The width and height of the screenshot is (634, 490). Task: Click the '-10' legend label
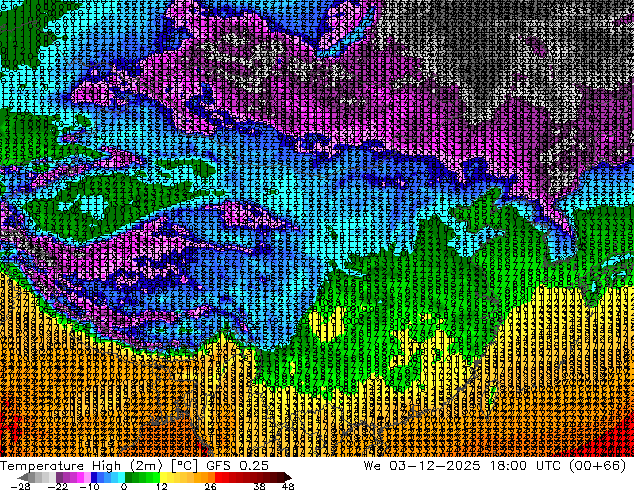click(89, 486)
